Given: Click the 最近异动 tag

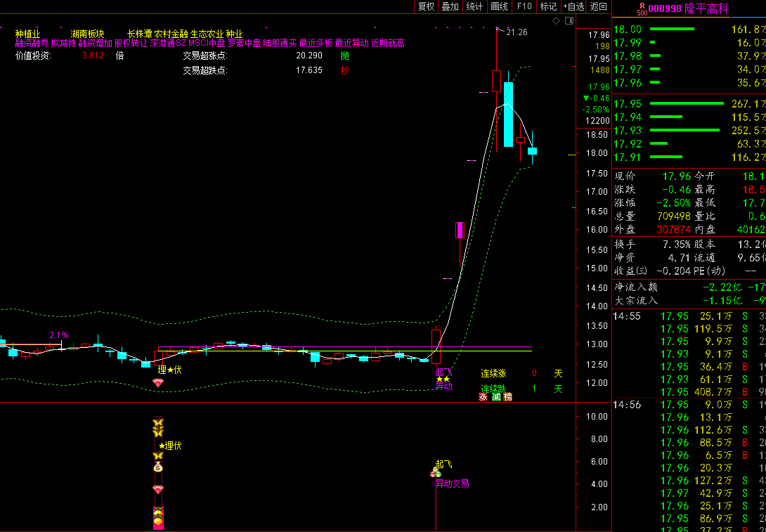Looking at the screenshot, I should (x=352, y=43).
